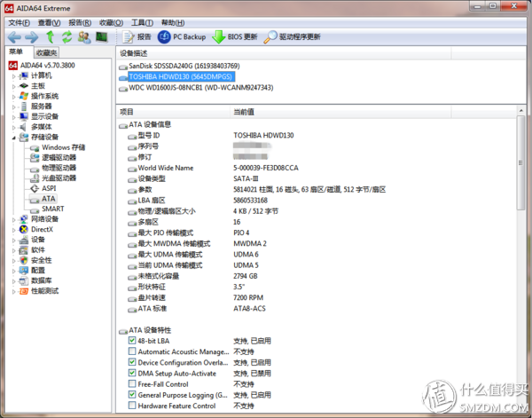
Task: Expand the DirectX tree node
Action: (14, 230)
